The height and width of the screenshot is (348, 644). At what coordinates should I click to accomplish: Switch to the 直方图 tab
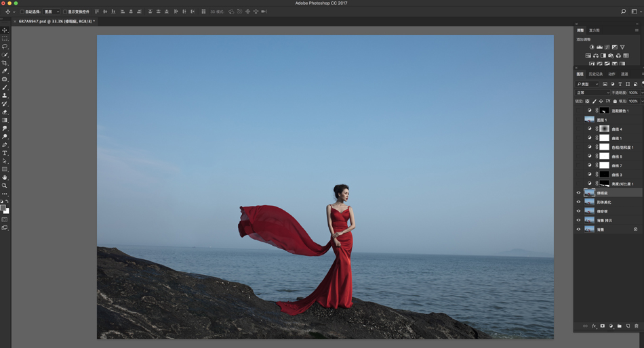(594, 30)
